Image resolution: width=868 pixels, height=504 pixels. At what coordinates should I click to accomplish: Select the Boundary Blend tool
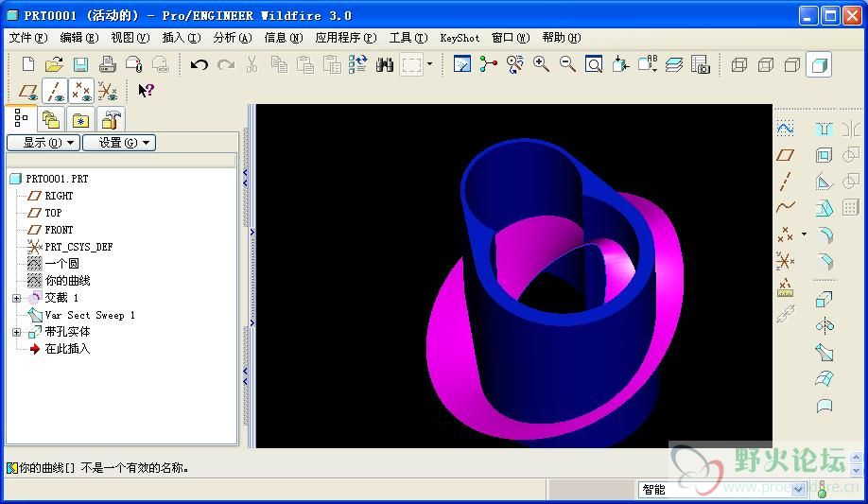pyautogui.click(x=825, y=379)
